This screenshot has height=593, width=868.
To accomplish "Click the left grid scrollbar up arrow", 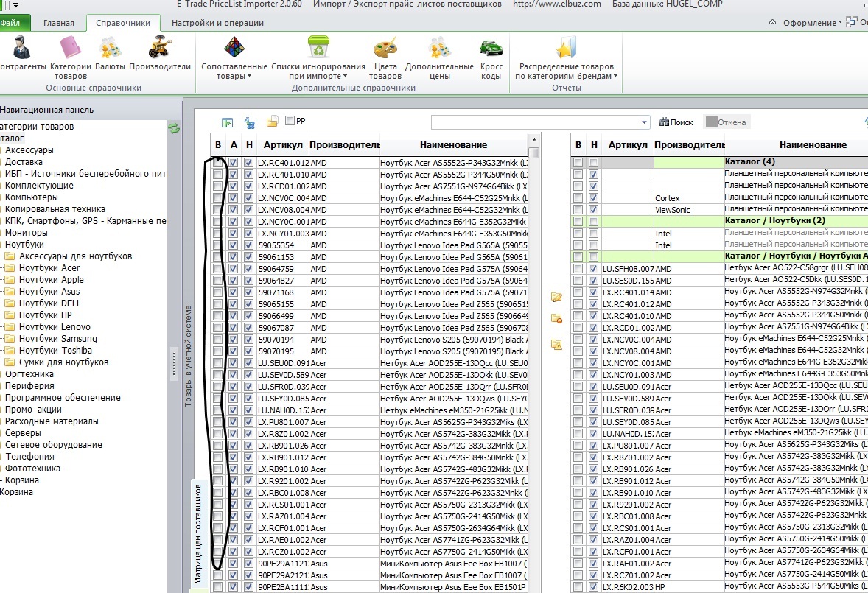I will coord(533,139).
